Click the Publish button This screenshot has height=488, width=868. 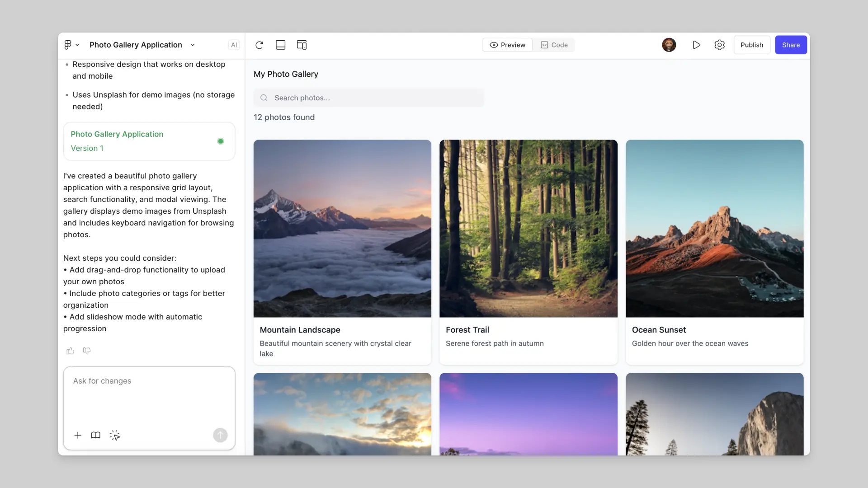(x=752, y=45)
